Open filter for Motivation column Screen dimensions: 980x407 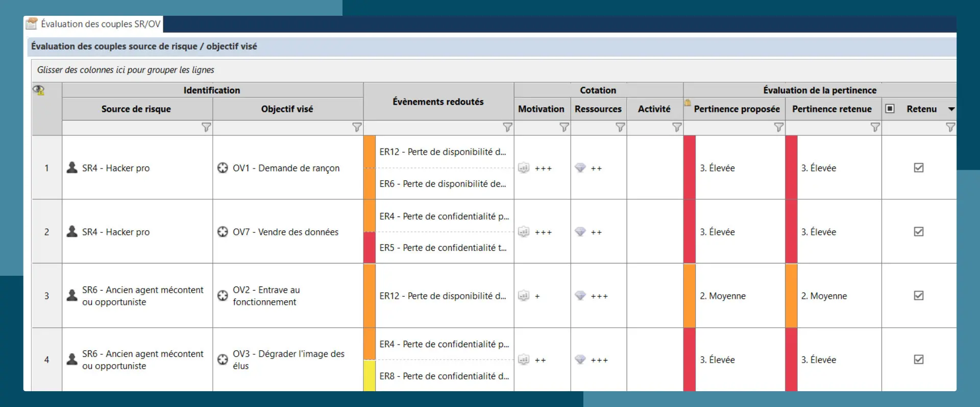tap(564, 127)
